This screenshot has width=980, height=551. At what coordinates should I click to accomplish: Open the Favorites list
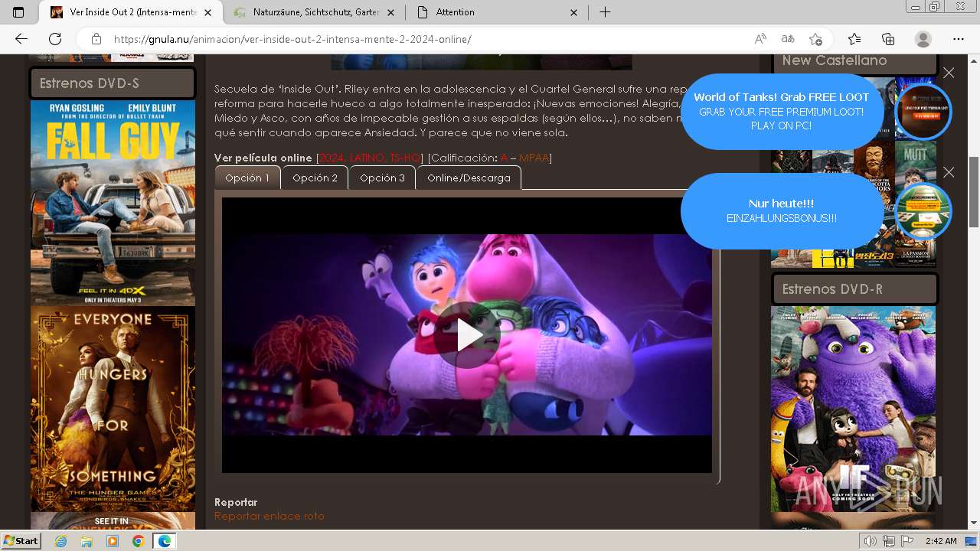tap(854, 39)
